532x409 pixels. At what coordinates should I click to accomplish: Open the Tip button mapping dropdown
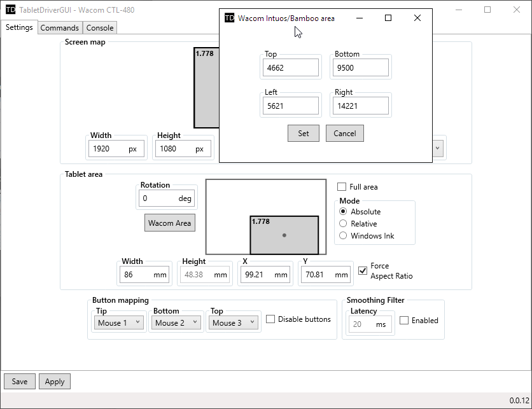click(x=120, y=323)
